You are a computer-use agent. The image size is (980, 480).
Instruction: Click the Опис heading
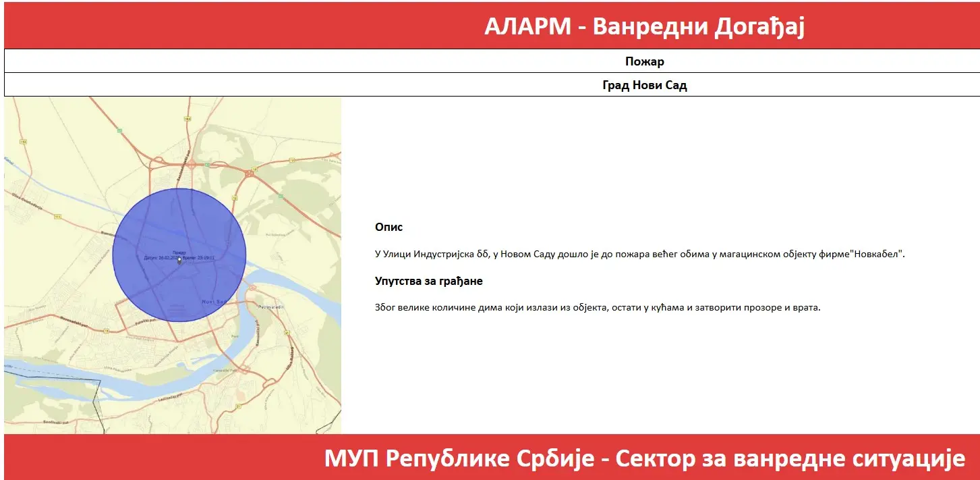388,228
